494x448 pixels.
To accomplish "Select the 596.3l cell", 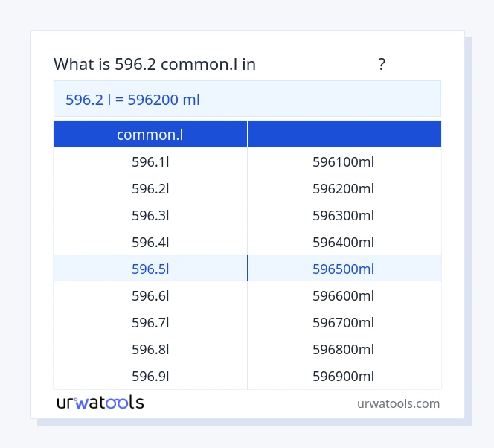I will pos(150,215).
